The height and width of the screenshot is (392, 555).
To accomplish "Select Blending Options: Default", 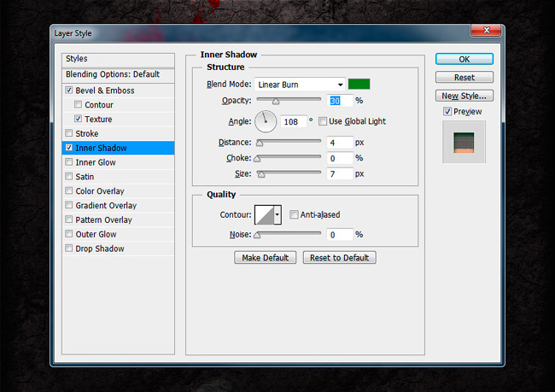I will click(118, 74).
